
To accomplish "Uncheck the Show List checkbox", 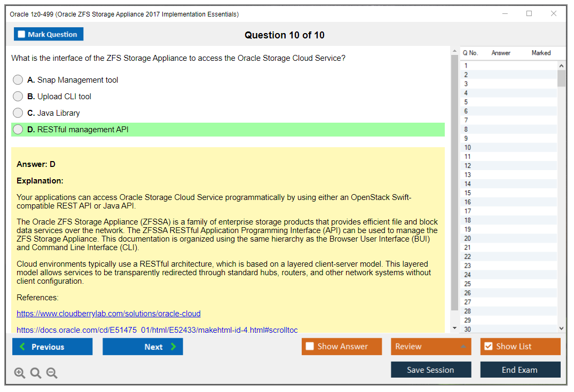I will click(489, 346).
